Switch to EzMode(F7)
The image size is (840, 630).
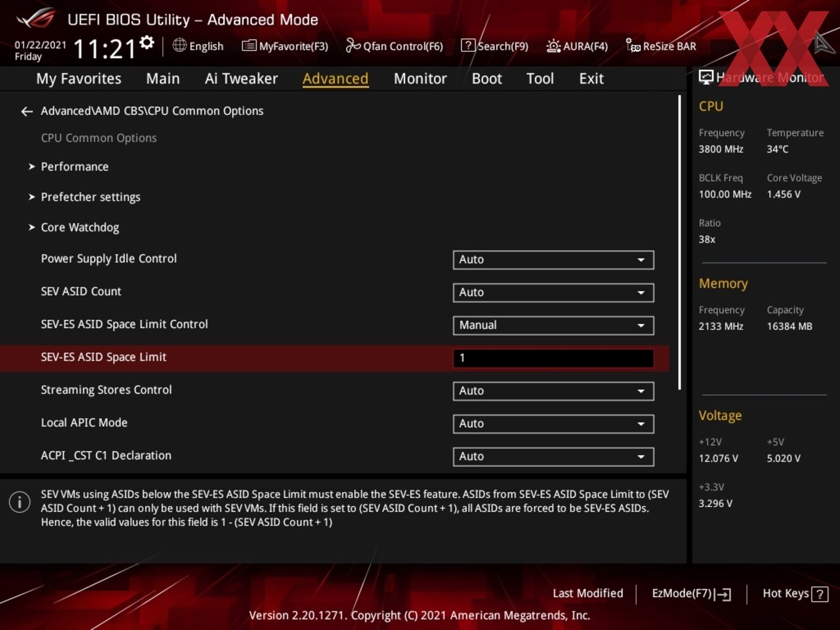coord(682,594)
